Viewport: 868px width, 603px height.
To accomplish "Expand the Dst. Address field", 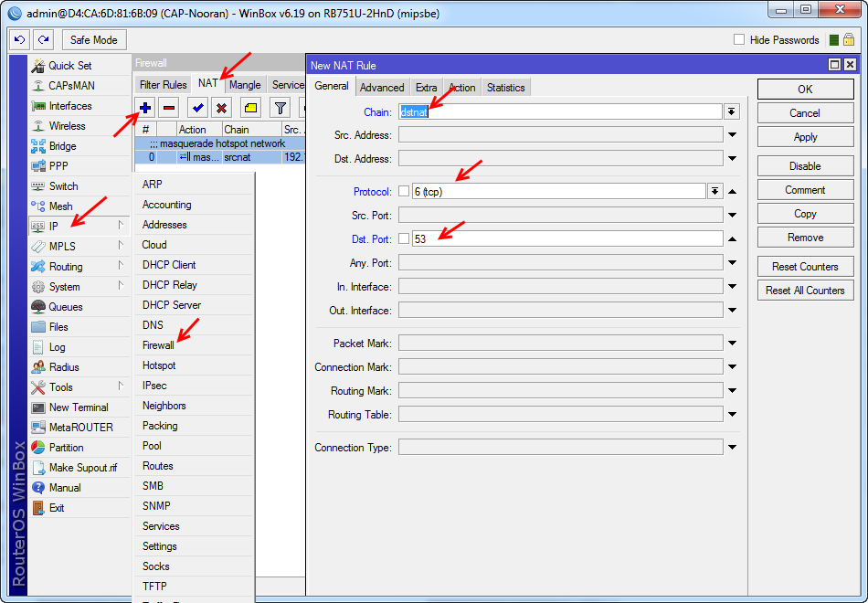I will point(732,158).
